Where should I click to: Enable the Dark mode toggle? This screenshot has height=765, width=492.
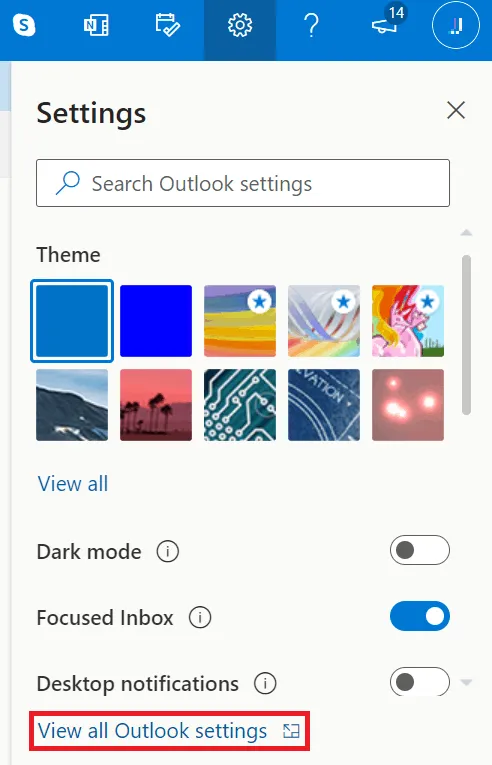click(419, 550)
